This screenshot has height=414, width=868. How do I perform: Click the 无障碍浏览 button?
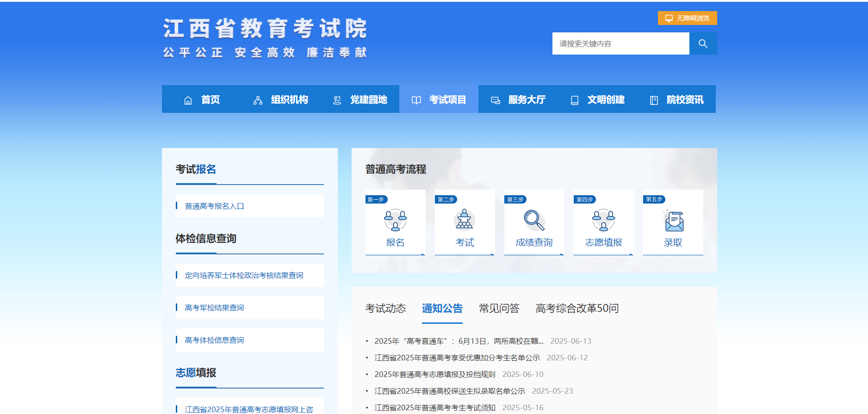pos(688,18)
